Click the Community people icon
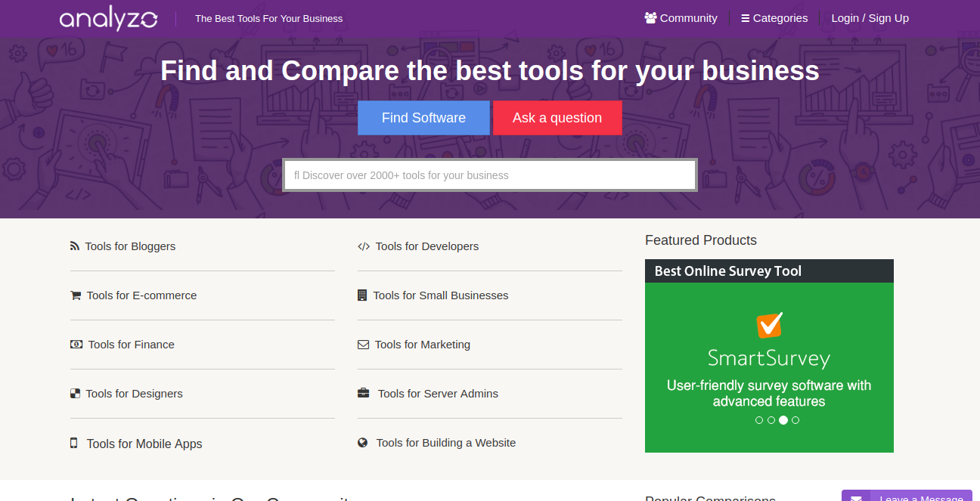Image resolution: width=980 pixels, height=501 pixels. click(x=650, y=18)
